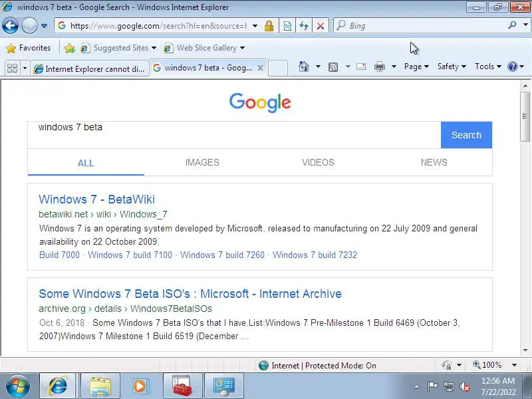The height and width of the screenshot is (399, 532).
Task: Click the Action Center flag icon
Action: coord(432,386)
